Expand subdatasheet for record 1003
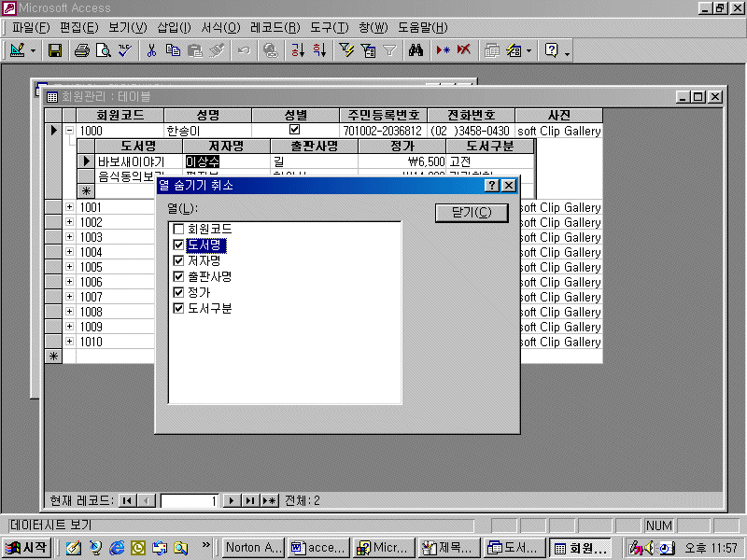 69,237
